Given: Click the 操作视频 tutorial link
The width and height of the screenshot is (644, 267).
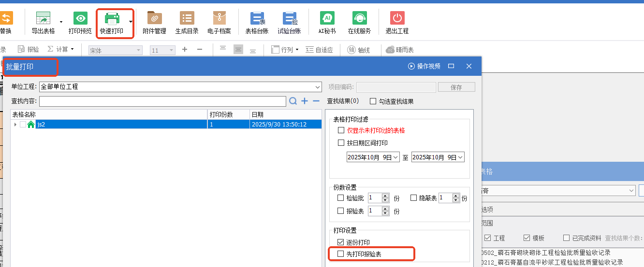Looking at the screenshot, I should (x=424, y=66).
